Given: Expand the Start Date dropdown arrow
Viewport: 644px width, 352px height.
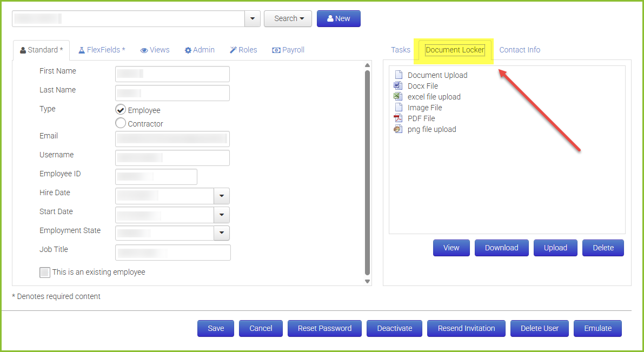Looking at the screenshot, I should [222, 215].
